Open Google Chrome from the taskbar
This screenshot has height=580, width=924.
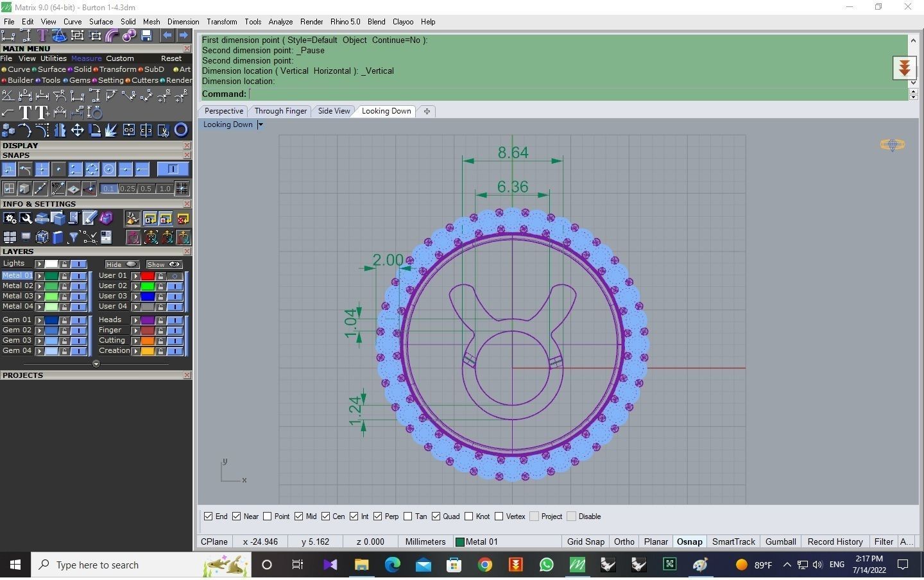click(485, 565)
